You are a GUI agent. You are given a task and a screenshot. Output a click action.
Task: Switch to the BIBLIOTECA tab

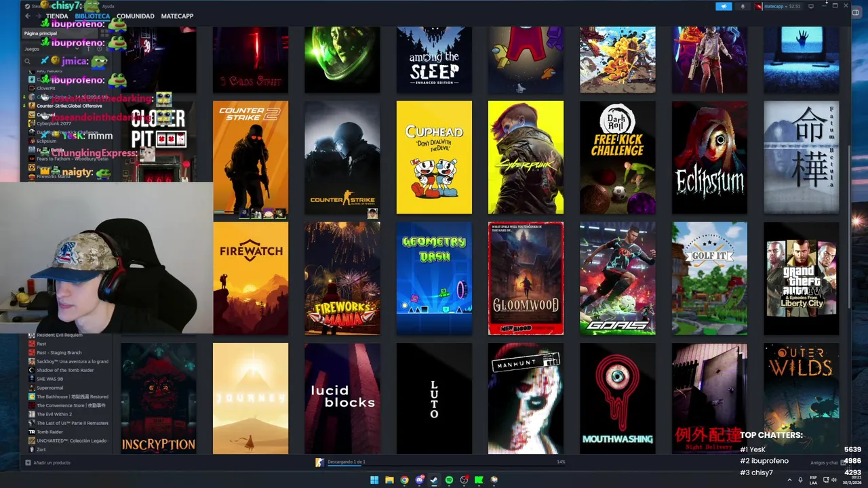[92, 16]
